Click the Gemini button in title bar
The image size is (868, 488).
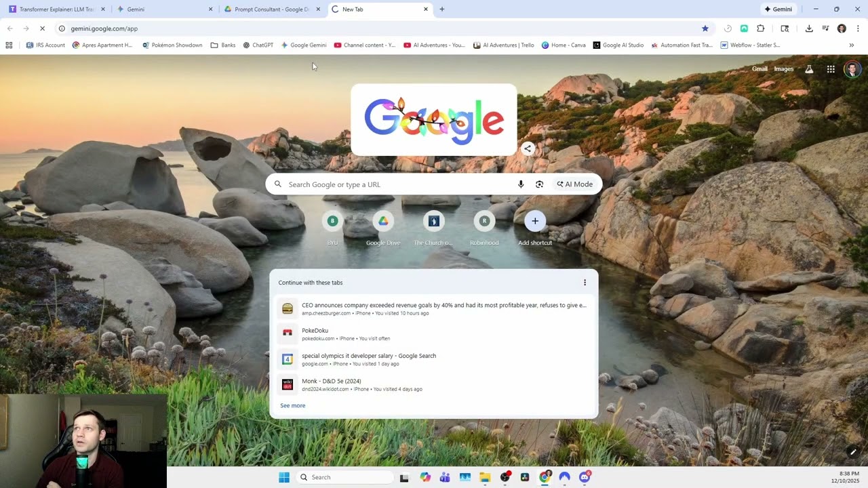[x=778, y=9]
